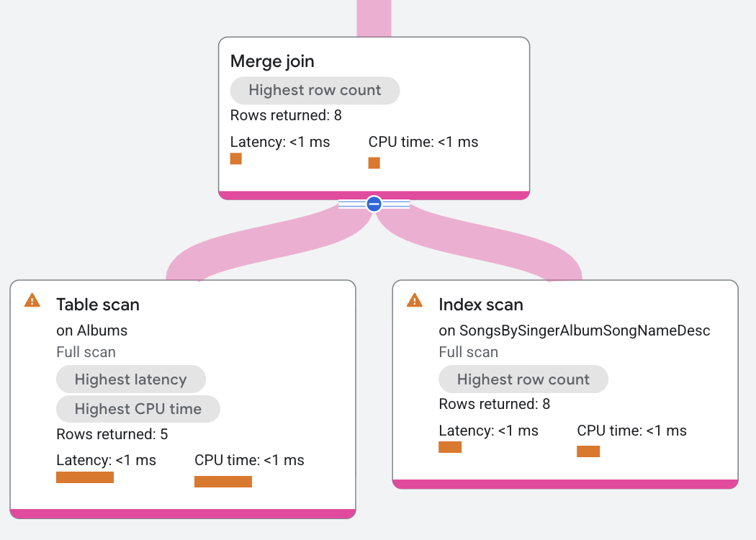This screenshot has height=540, width=756.
Task: Click the warning icon on Index scan
Action: [415, 300]
